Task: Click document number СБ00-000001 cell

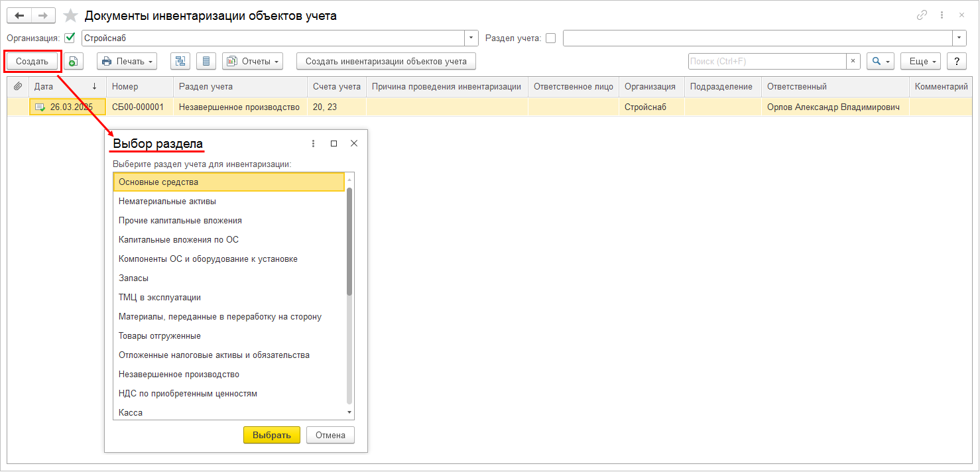Action: [x=140, y=107]
